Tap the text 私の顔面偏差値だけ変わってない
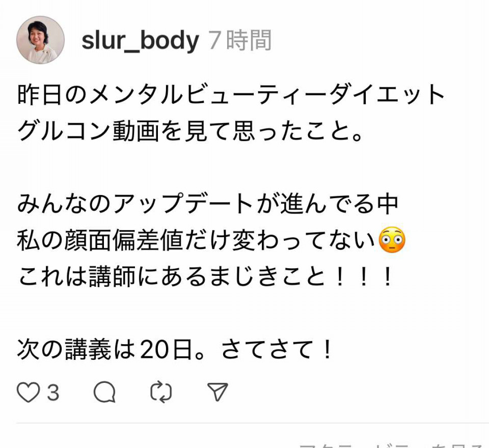Screen dimensions: 489x448 click(196, 240)
